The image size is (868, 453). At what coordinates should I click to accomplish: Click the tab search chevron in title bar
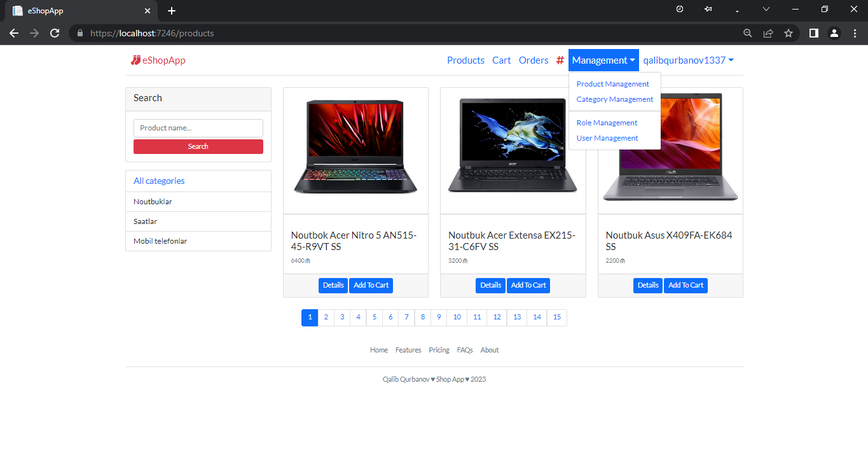point(766,10)
